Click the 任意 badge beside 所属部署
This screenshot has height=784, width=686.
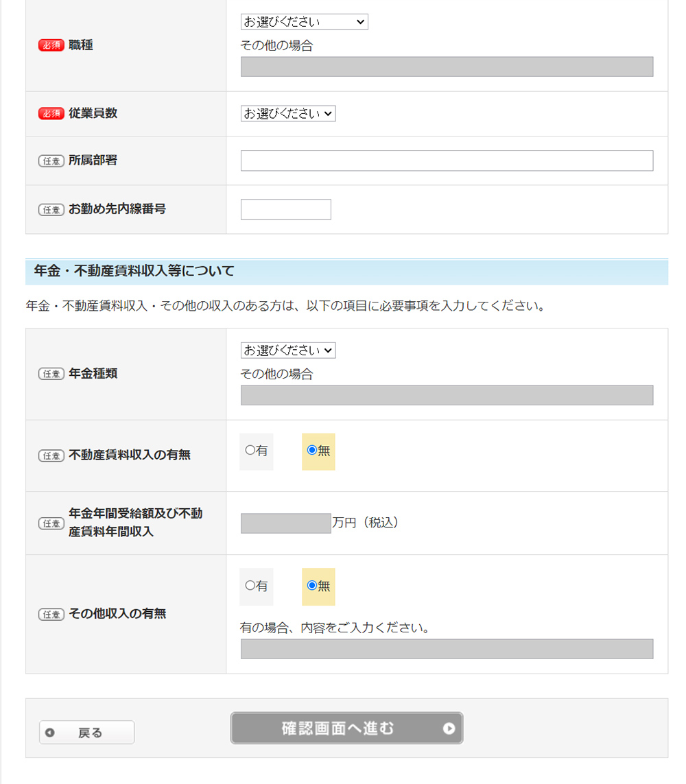point(51,161)
